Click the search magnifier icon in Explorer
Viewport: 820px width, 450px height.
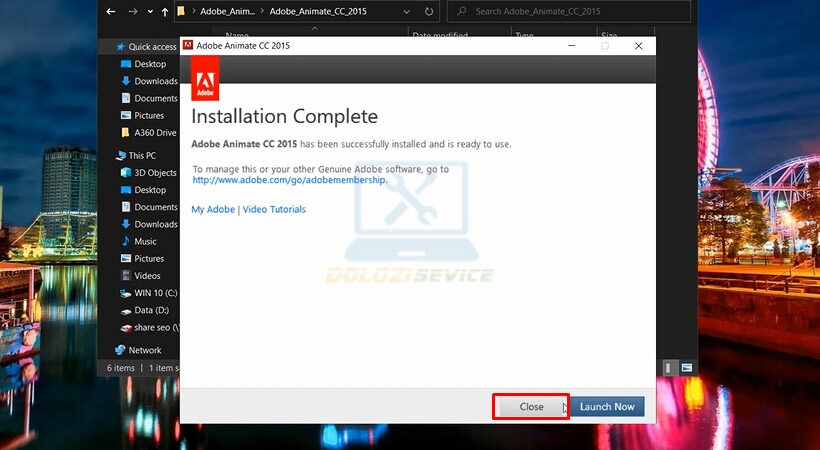click(x=462, y=11)
